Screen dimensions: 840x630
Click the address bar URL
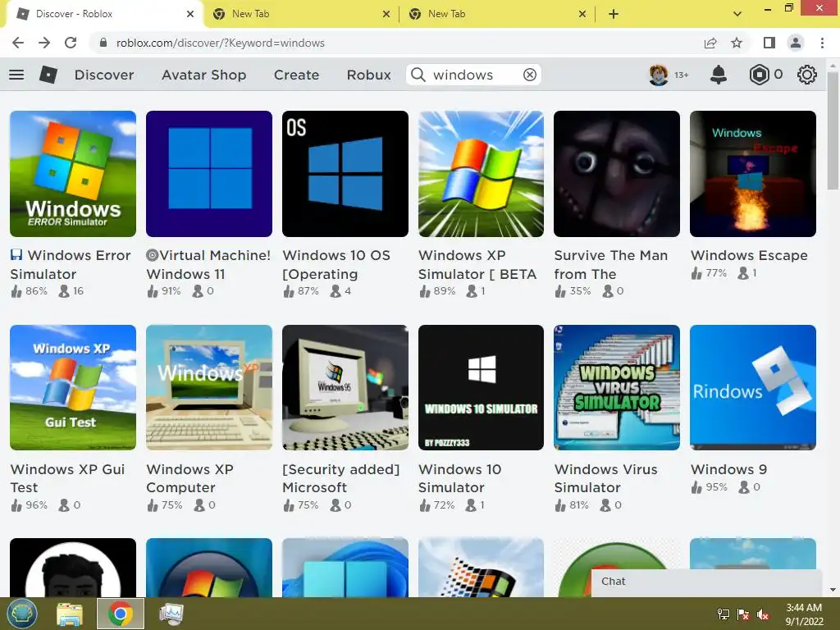pos(220,43)
